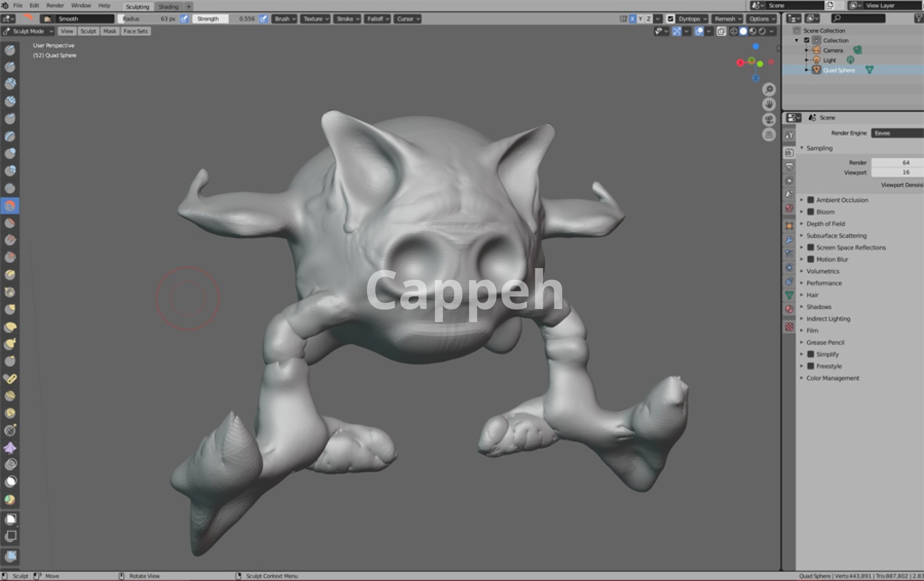Viewport: 924px width, 581px height.
Task: Select the Annotate tool at toolbar bottom
Action: pyautogui.click(x=10, y=556)
